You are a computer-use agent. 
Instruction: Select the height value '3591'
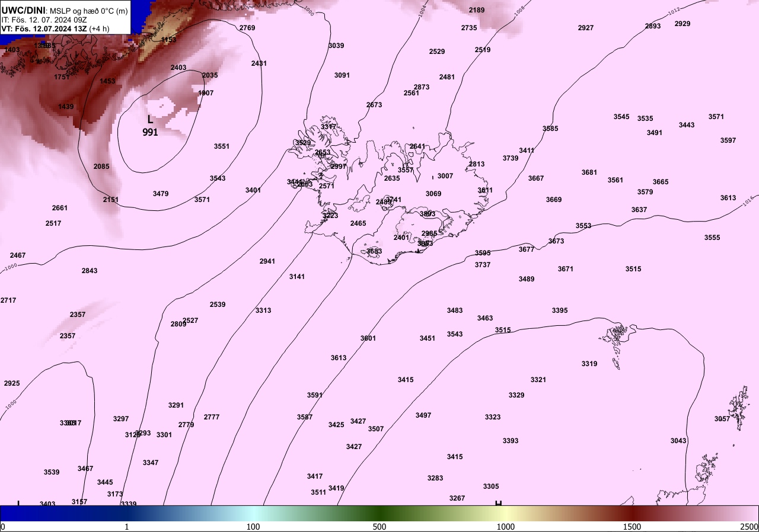315,395
